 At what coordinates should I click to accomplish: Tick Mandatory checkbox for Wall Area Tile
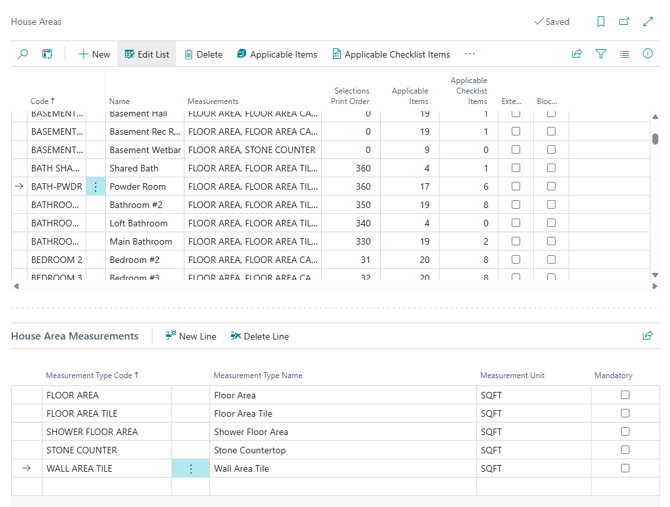click(625, 468)
